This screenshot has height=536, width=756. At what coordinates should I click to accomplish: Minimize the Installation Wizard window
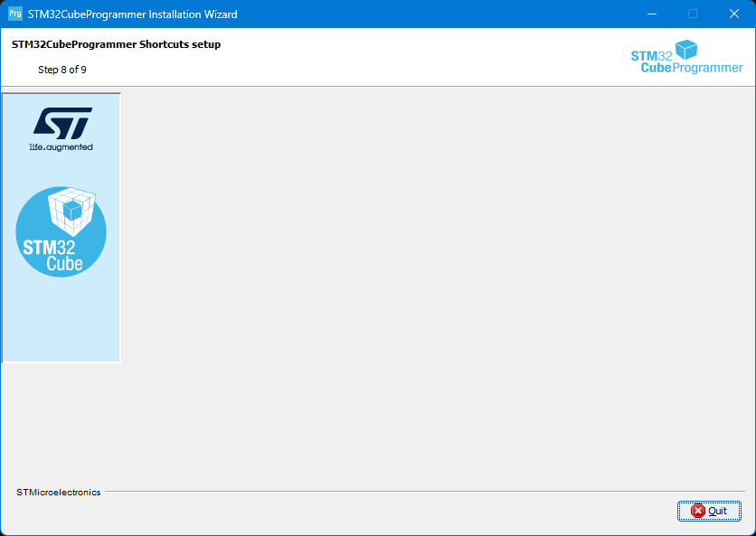click(652, 14)
